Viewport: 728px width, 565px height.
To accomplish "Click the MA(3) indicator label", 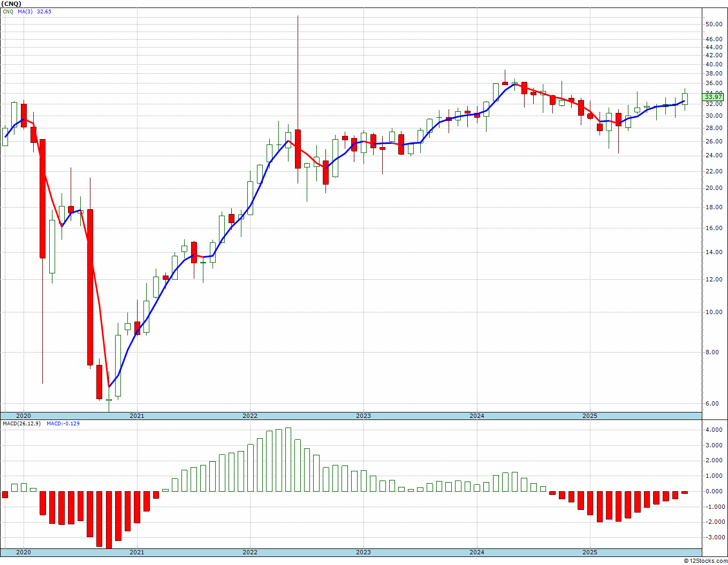I will click(25, 11).
